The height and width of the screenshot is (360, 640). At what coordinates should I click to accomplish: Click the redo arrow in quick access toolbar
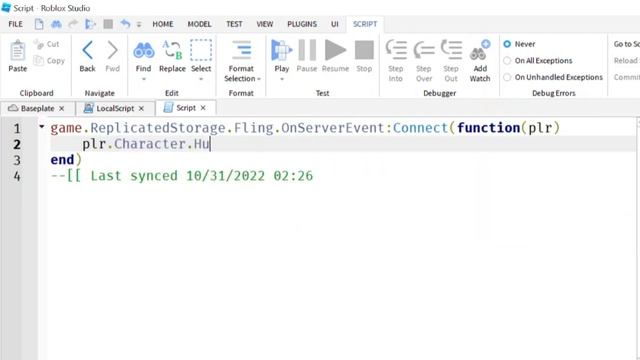click(73, 24)
